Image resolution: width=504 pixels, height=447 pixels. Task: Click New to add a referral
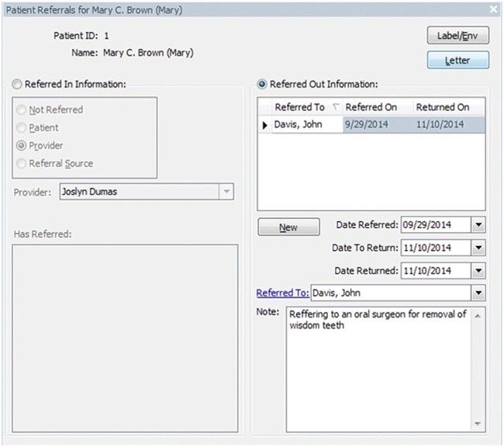(288, 227)
